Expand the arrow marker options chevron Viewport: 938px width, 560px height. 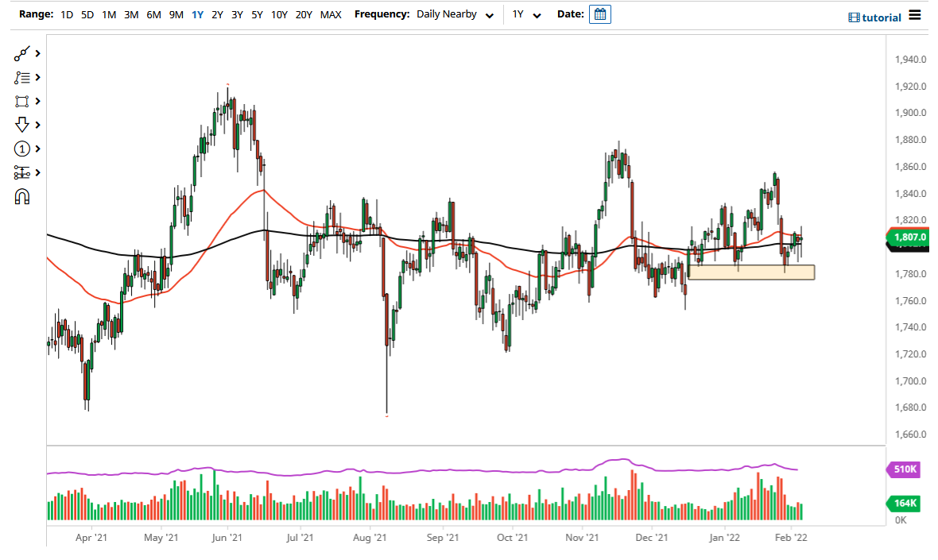[37, 125]
